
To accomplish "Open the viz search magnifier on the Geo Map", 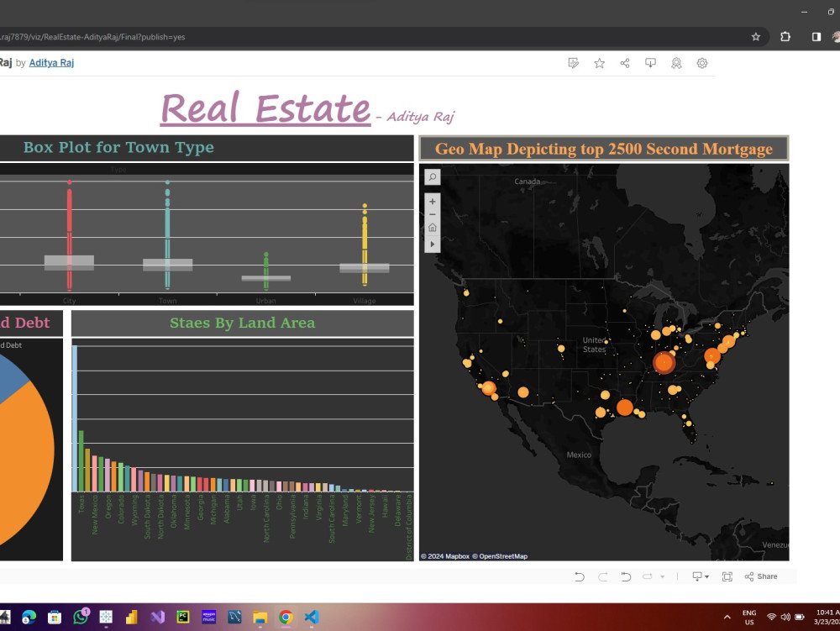I will pyautogui.click(x=432, y=177).
